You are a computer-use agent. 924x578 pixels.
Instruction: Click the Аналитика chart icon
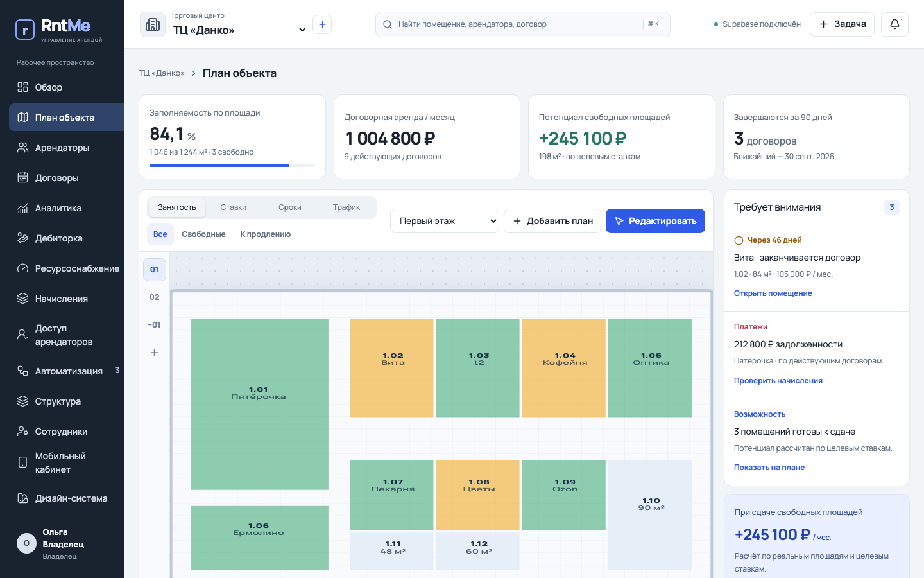click(x=22, y=208)
